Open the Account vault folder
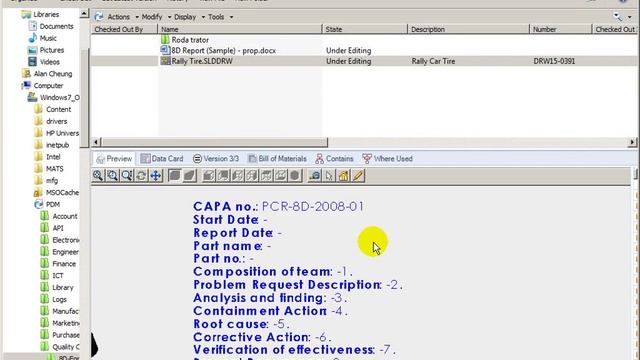The height and width of the screenshot is (360, 640). (59, 216)
